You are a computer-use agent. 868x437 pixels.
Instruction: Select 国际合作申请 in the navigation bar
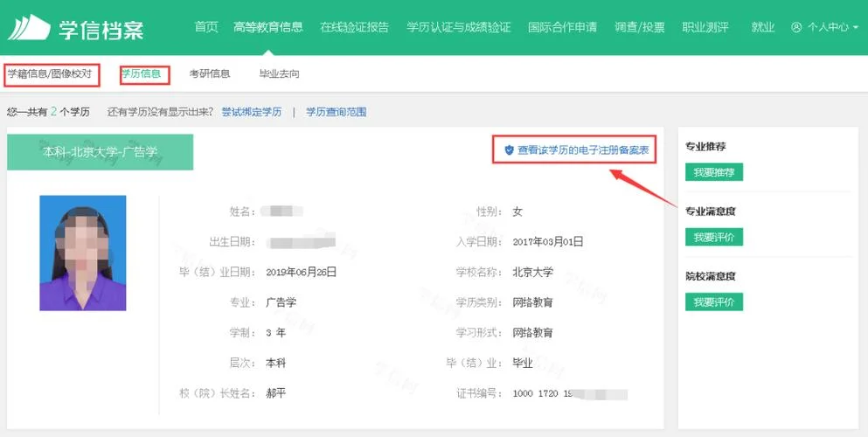point(562,27)
